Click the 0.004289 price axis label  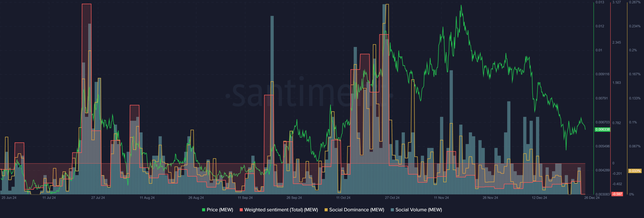pos(602,170)
